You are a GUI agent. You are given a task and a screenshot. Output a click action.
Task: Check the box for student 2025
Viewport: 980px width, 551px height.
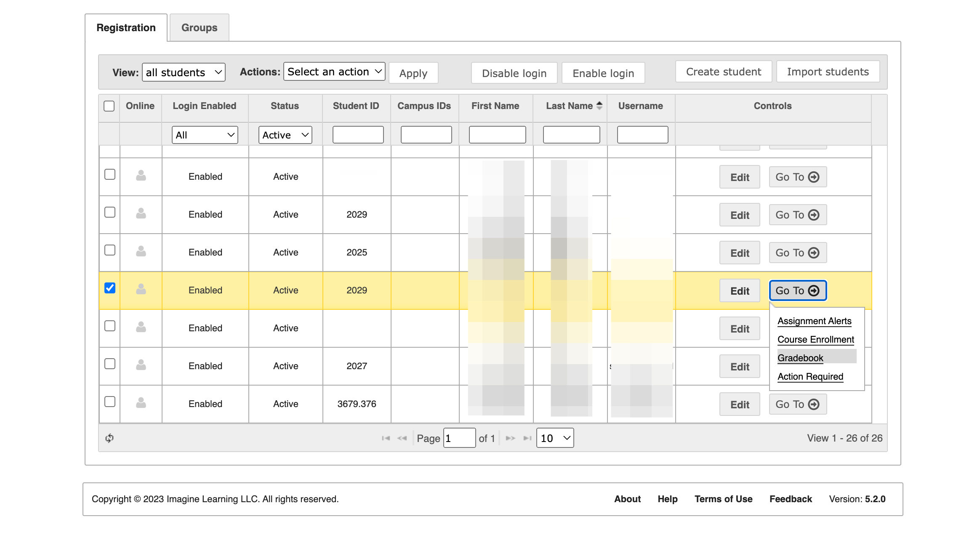tap(110, 250)
